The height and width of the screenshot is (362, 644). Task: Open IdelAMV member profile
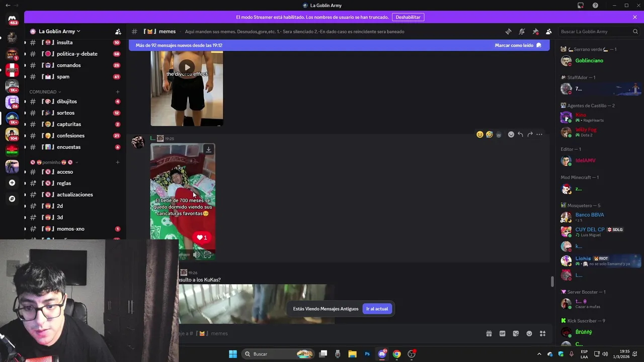[x=600, y=160]
